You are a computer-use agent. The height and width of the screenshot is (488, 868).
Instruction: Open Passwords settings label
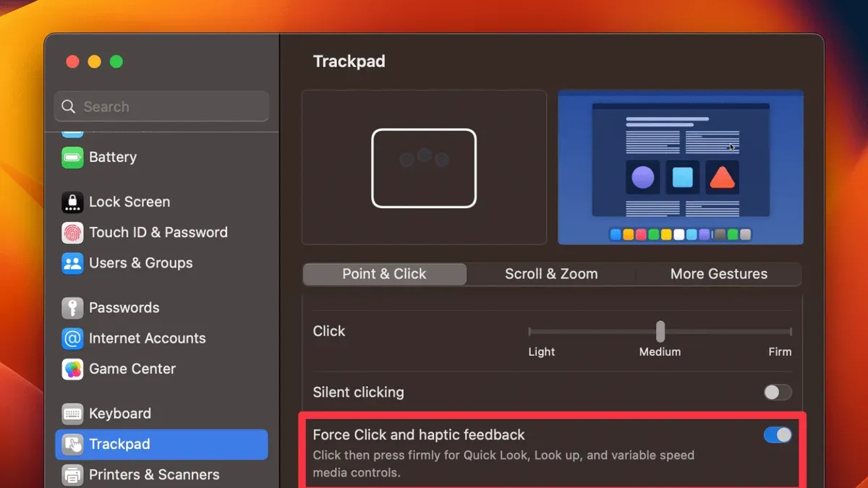(124, 308)
